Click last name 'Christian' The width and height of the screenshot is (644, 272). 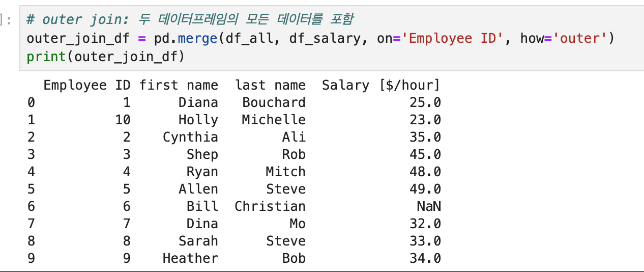pos(270,206)
